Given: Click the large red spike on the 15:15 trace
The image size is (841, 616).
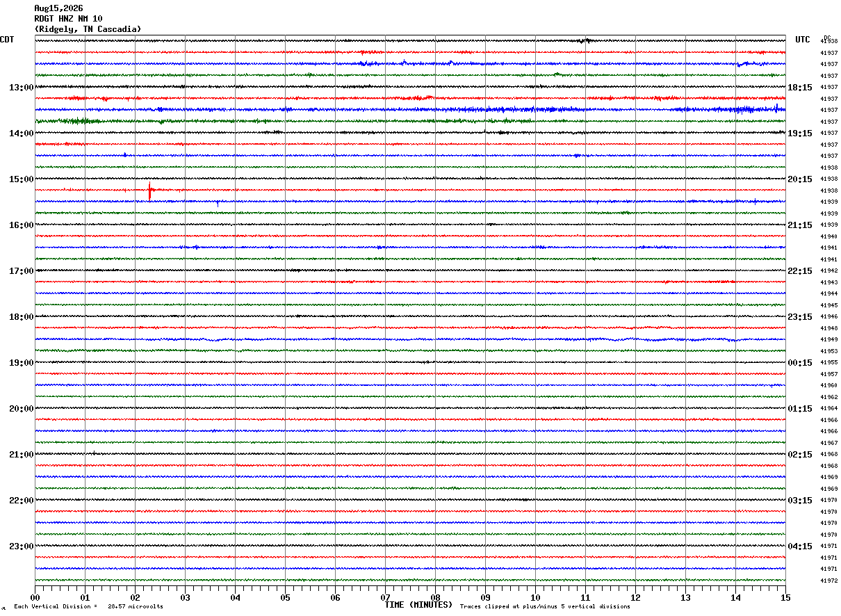Looking at the screenshot, I should pos(149,191).
